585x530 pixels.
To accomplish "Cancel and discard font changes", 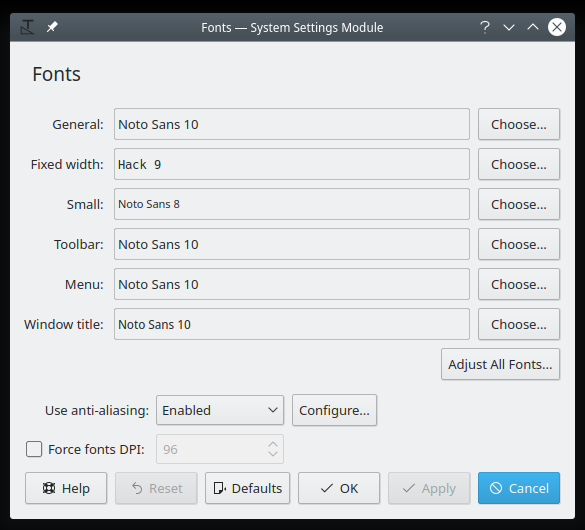I will coord(519,488).
